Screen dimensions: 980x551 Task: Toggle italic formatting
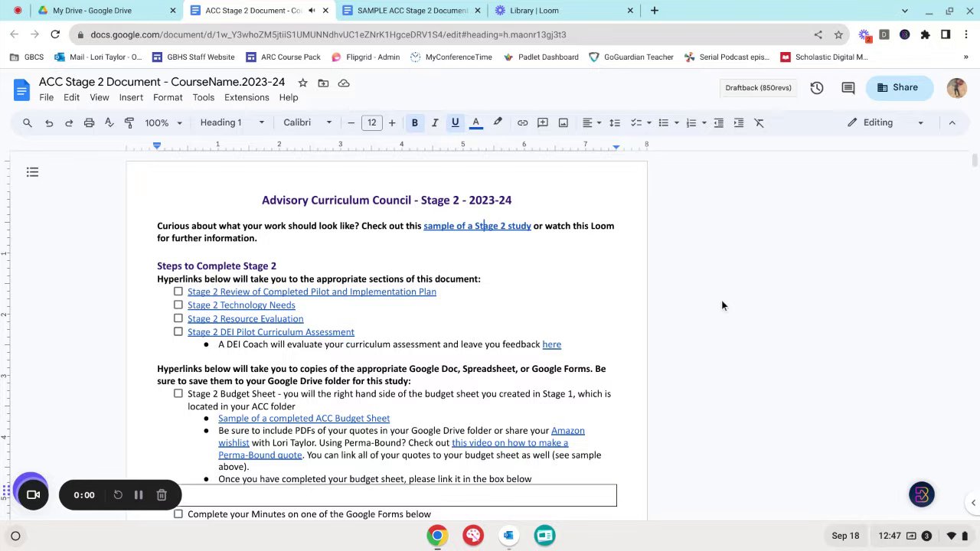pos(435,122)
